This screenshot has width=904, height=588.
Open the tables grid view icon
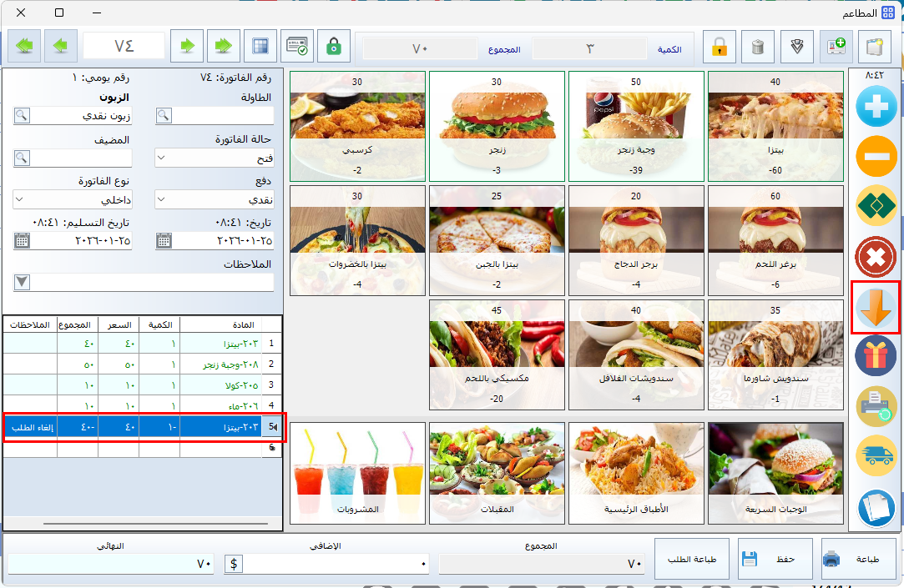[x=260, y=47]
